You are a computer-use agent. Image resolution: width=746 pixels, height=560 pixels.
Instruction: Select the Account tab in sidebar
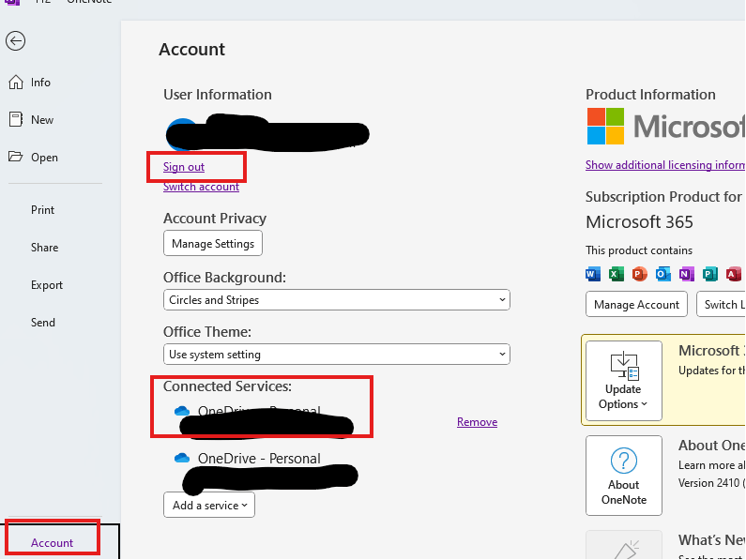[x=52, y=543]
